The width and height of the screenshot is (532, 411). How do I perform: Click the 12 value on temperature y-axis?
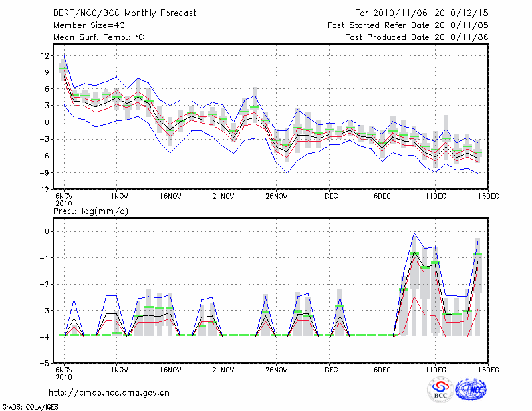45,55
